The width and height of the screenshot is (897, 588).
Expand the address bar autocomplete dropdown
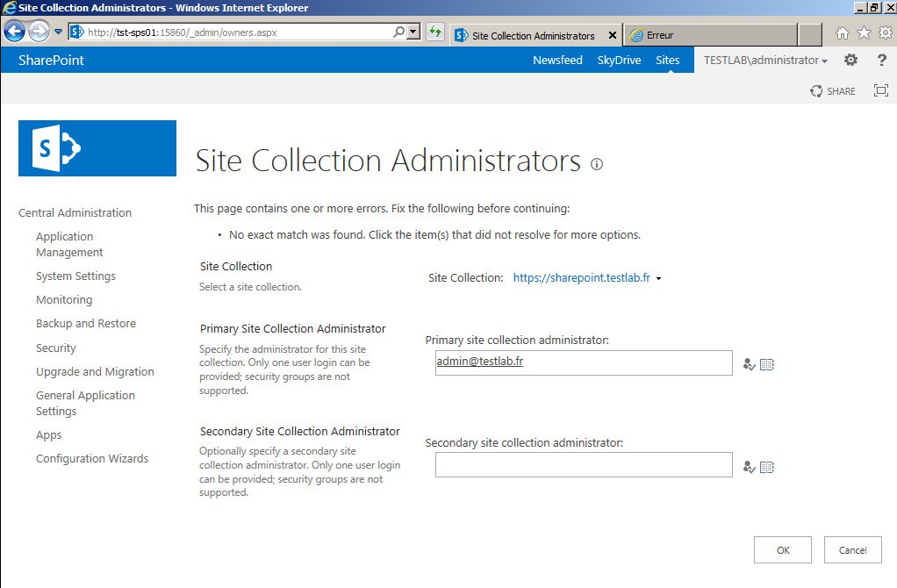[413, 32]
